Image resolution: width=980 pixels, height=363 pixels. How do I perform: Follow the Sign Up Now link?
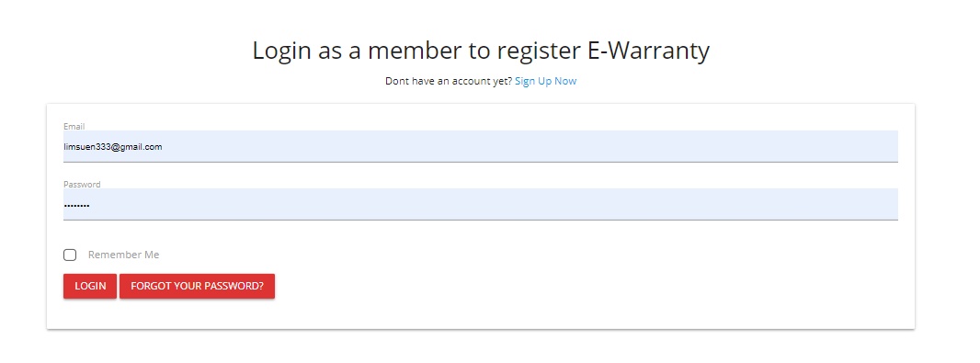(546, 81)
